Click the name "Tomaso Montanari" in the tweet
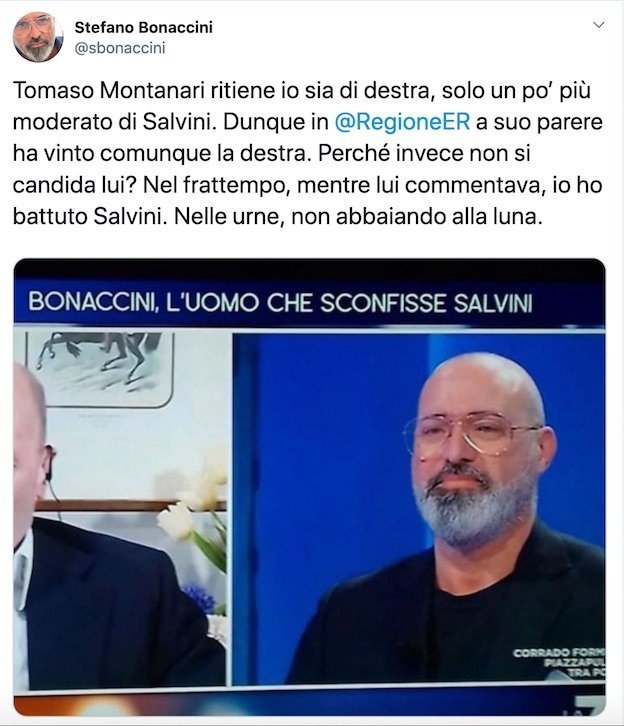 [109, 90]
